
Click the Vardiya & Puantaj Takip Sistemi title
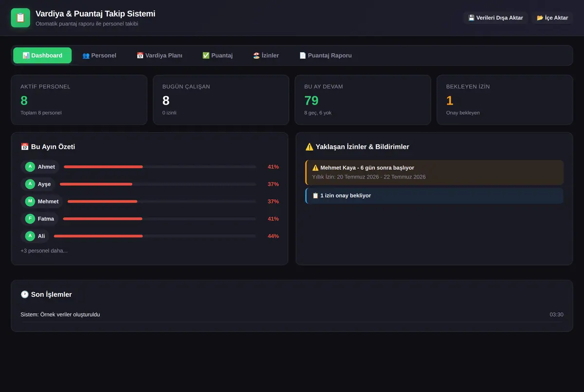click(95, 14)
